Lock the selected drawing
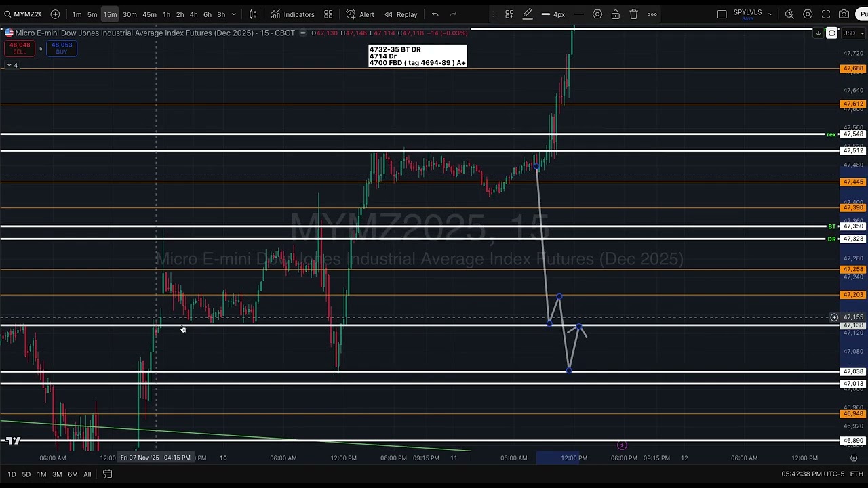The width and height of the screenshot is (868, 488). [616, 14]
